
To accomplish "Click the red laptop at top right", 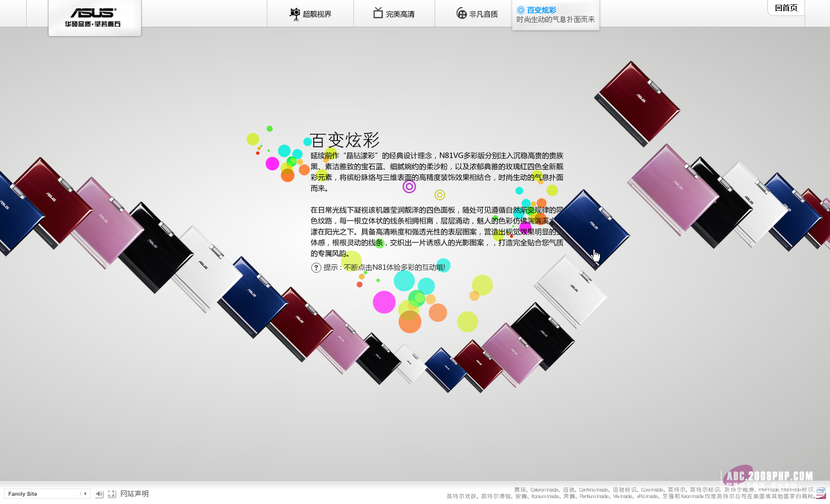I will (639, 102).
